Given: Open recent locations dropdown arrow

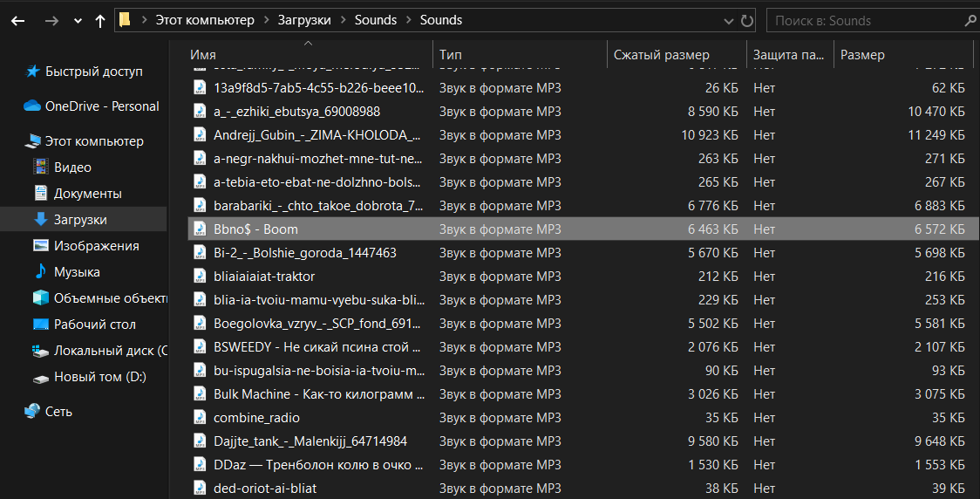Looking at the screenshot, I should 78,21.
